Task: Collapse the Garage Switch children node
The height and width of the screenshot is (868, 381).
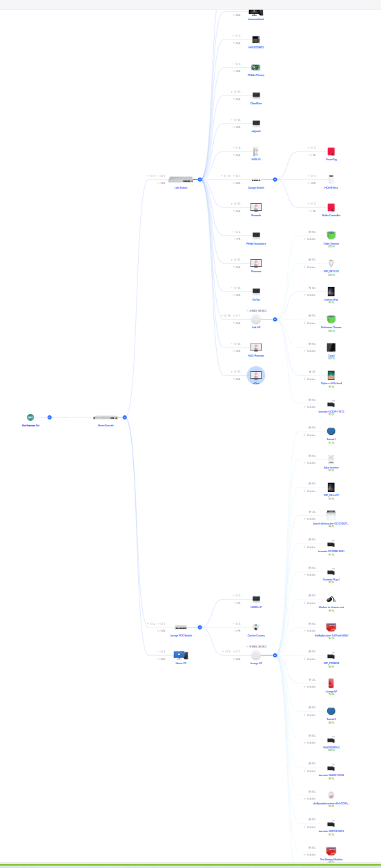Action: (275, 179)
